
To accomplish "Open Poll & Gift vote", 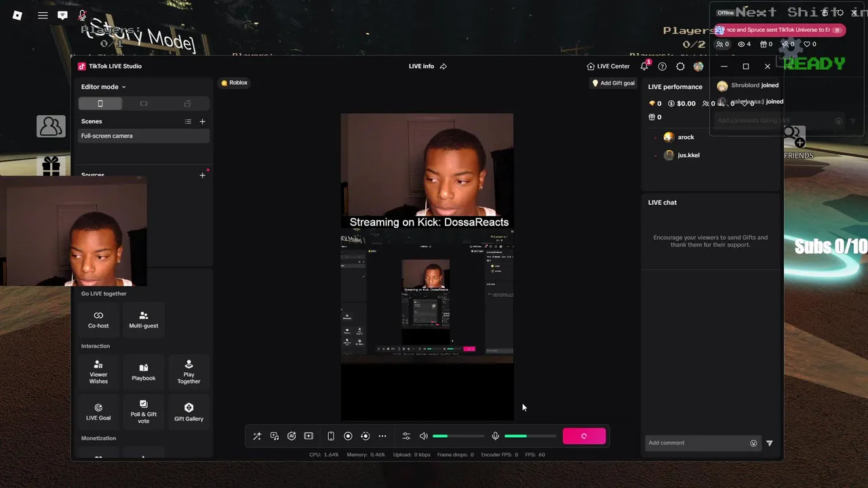I will (144, 412).
